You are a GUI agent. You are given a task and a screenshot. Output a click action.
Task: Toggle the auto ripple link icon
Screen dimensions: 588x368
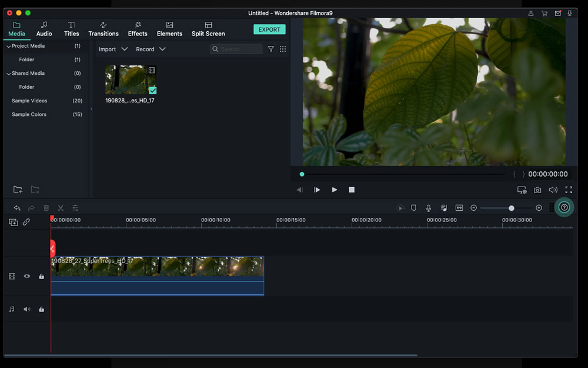(26, 223)
